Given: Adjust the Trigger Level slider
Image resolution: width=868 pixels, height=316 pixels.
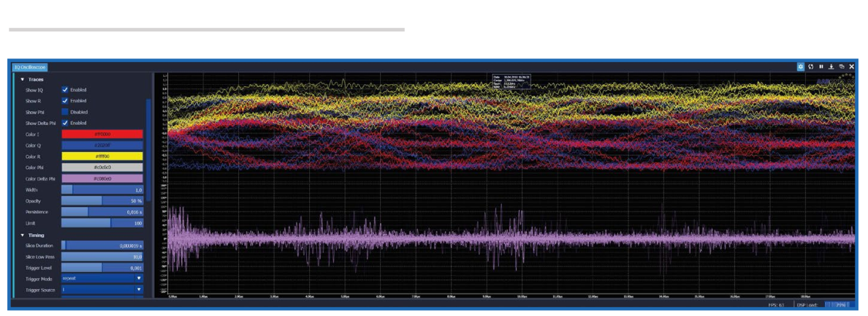Looking at the screenshot, I should coord(102,268).
